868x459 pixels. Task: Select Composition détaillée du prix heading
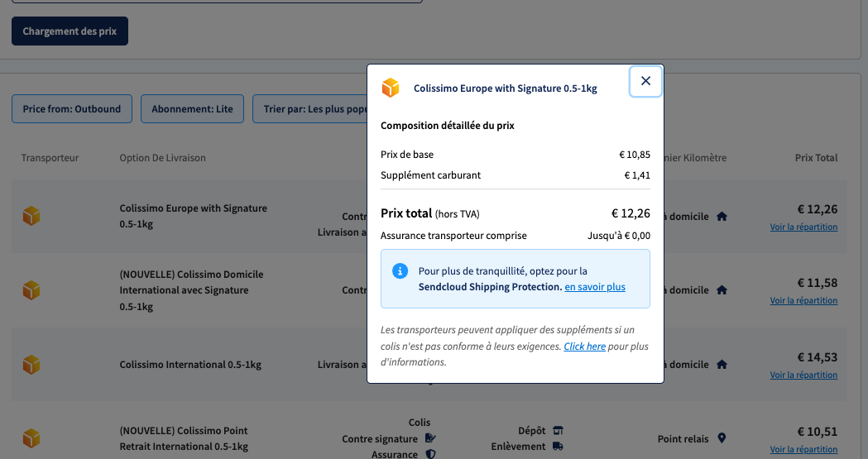(448, 126)
